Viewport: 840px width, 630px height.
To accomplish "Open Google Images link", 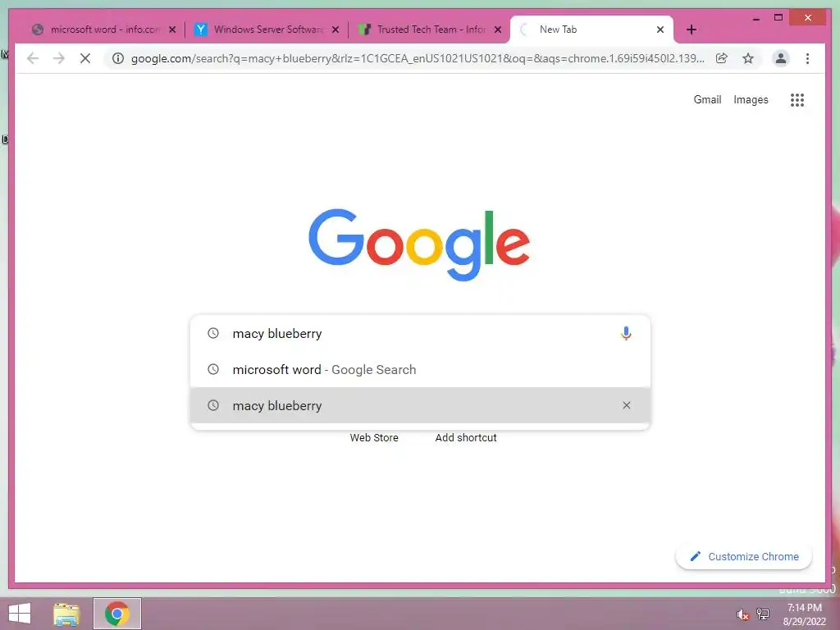I will click(751, 99).
